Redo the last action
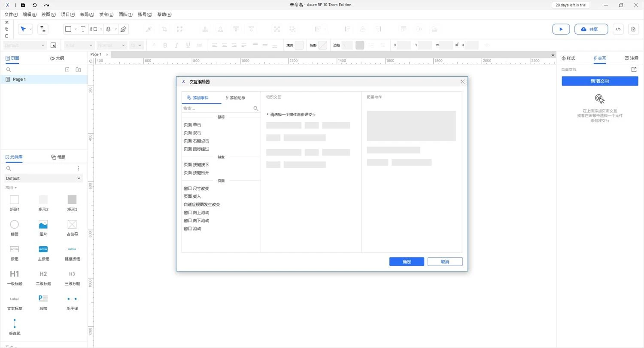Viewport: 644px width, 348px height. (46, 5)
